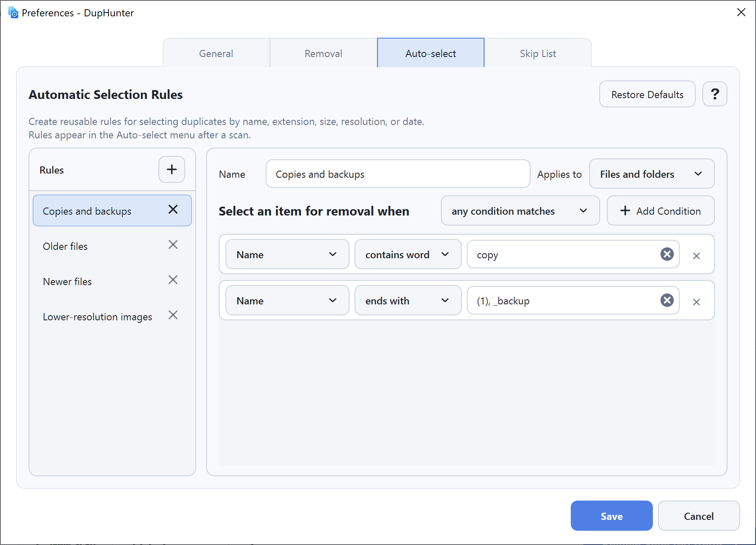Select the Auto-select tab
The height and width of the screenshot is (545, 756).
pyautogui.click(x=431, y=53)
